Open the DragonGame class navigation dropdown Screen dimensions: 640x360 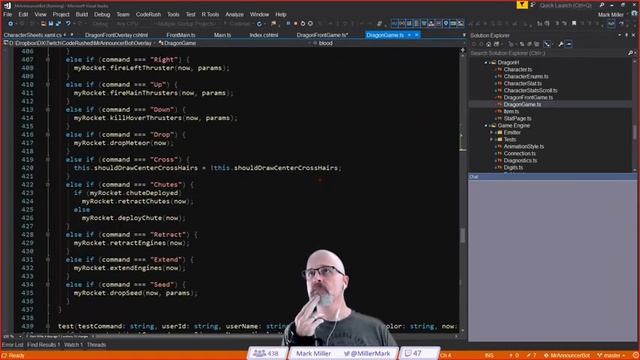[235, 43]
